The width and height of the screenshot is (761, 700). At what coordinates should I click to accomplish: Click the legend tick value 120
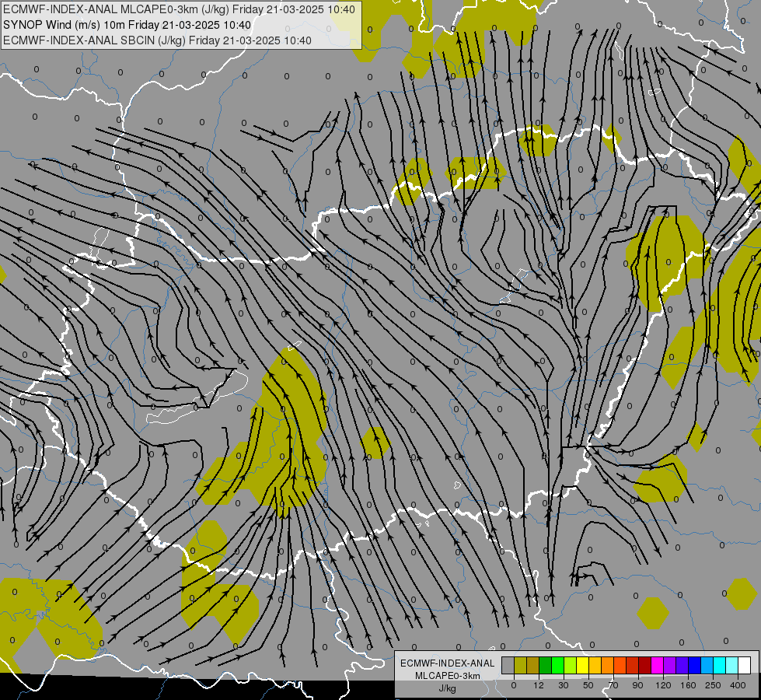click(663, 685)
